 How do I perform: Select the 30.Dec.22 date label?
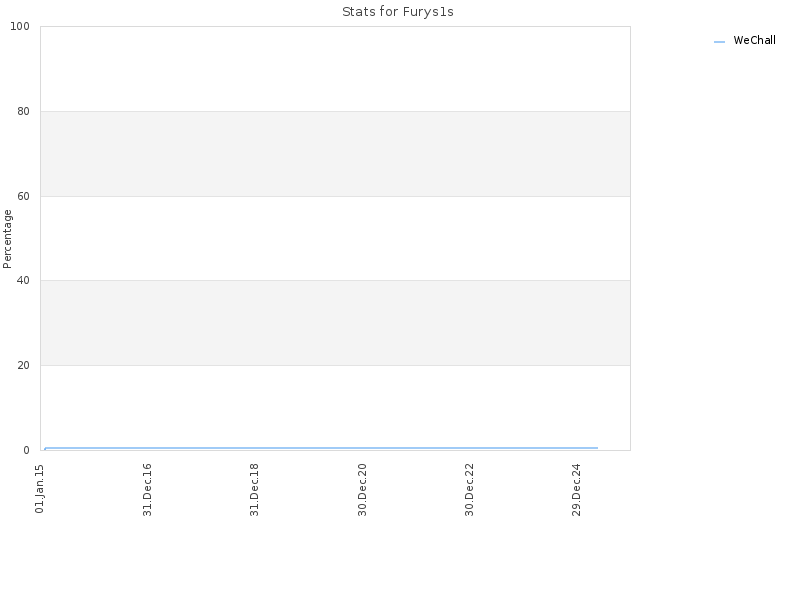click(x=469, y=490)
